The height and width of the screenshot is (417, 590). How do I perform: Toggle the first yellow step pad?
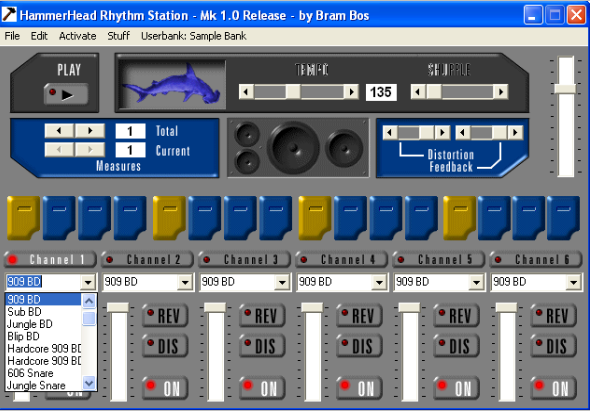pyautogui.click(x=23, y=218)
